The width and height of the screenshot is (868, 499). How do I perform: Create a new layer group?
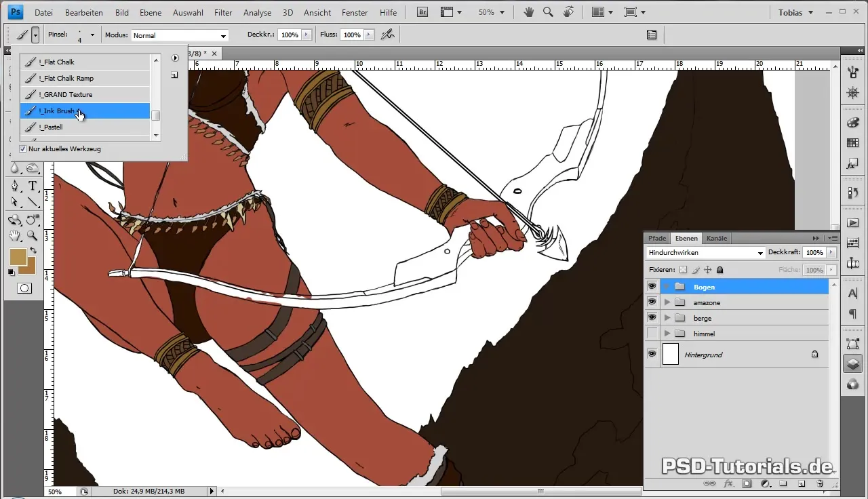pos(783,483)
